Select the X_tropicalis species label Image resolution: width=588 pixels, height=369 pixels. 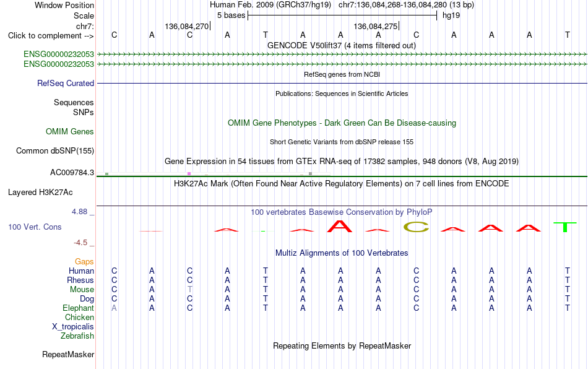(73, 327)
